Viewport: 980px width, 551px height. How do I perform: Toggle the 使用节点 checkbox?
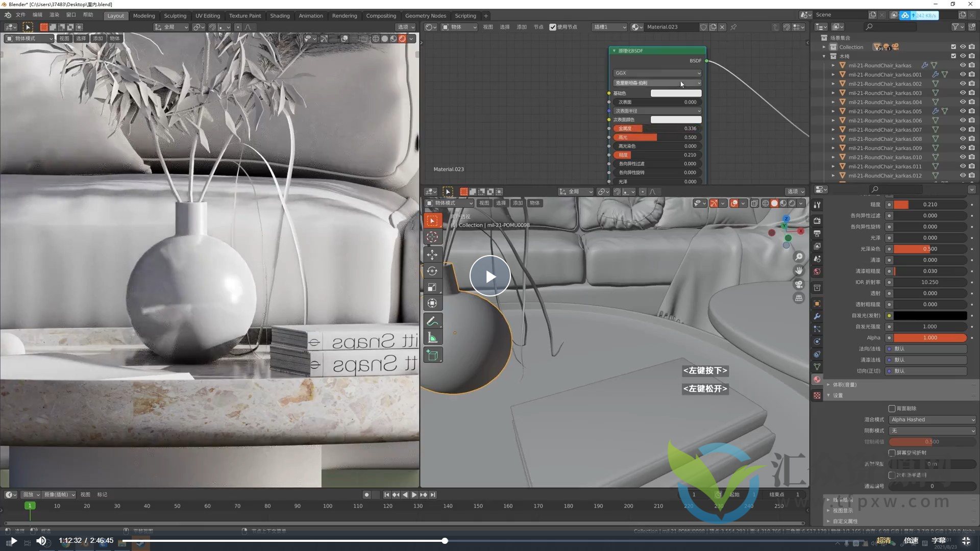pyautogui.click(x=553, y=27)
